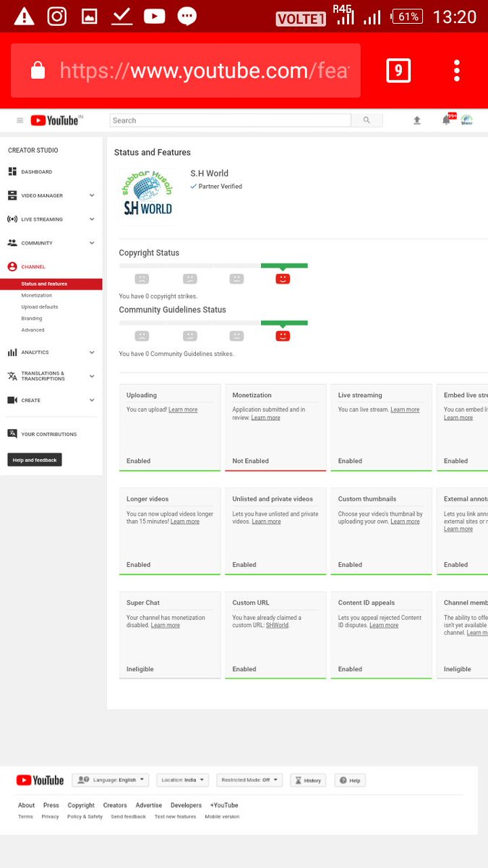488x868 pixels.
Task: Click Learn more in Content ID appeals card
Action: click(x=384, y=625)
